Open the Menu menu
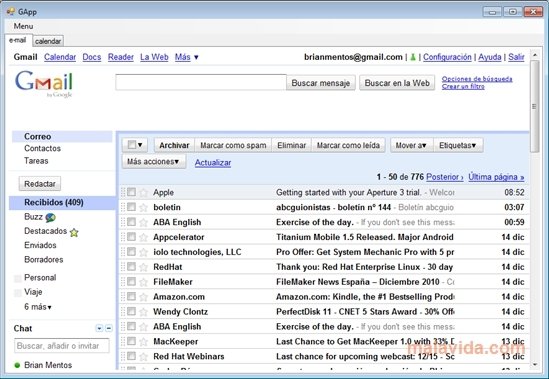The height and width of the screenshot is (379, 549). (x=23, y=26)
